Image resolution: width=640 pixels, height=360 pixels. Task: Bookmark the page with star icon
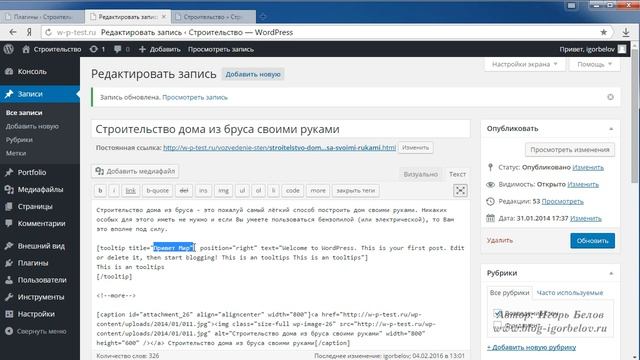tap(603, 32)
